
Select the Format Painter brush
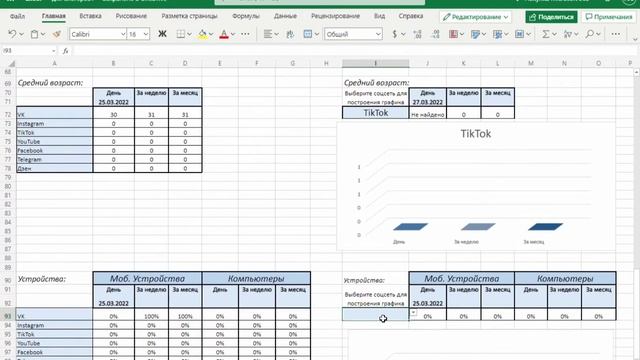[57, 34]
